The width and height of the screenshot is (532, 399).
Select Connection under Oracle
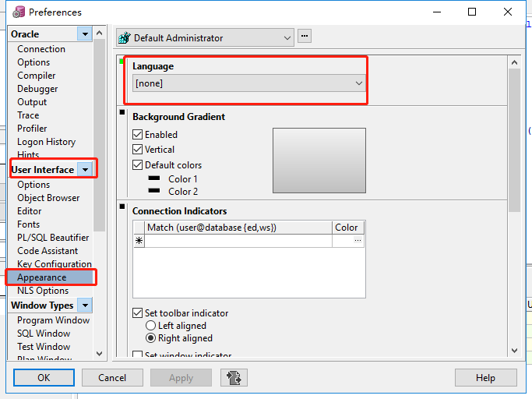tap(41, 49)
